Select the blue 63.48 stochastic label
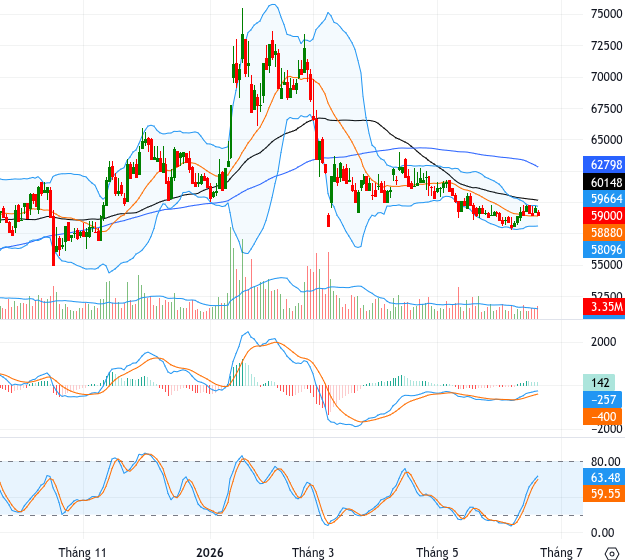This screenshot has height=560, width=625. (x=604, y=477)
